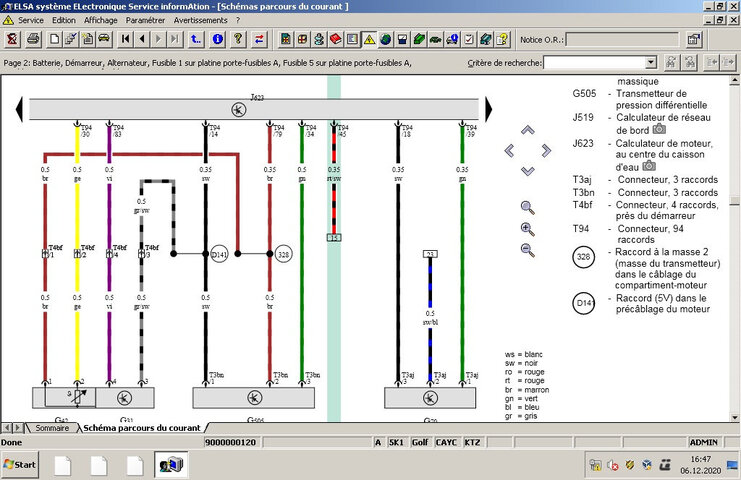Click the car with magnifier toolbar icon
This screenshot has height=480, width=741.
pos(452,39)
